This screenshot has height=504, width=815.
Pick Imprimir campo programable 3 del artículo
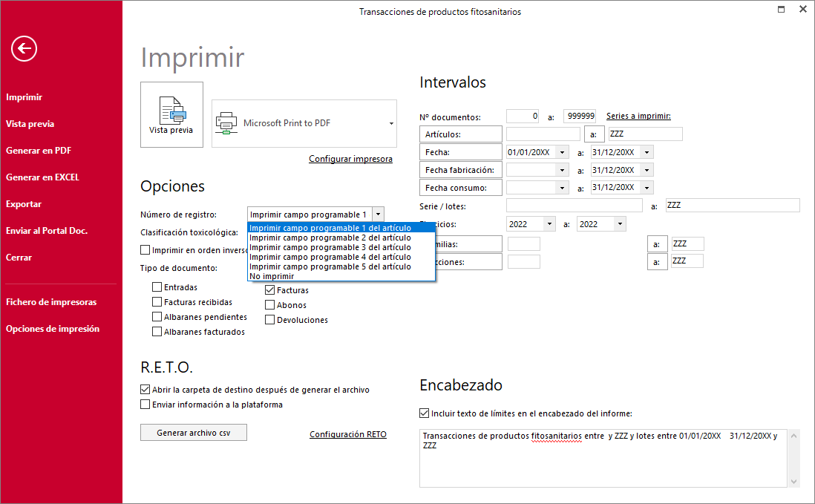pyautogui.click(x=341, y=247)
